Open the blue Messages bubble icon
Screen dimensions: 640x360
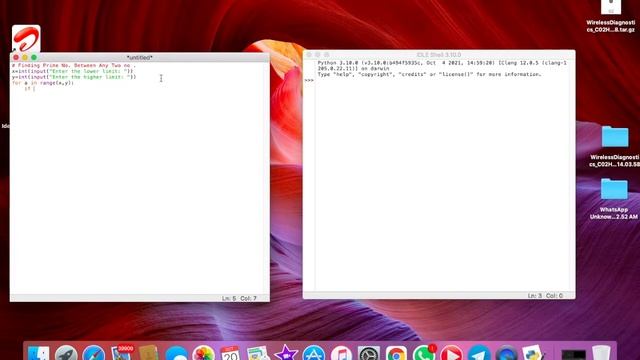tap(176, 353)
